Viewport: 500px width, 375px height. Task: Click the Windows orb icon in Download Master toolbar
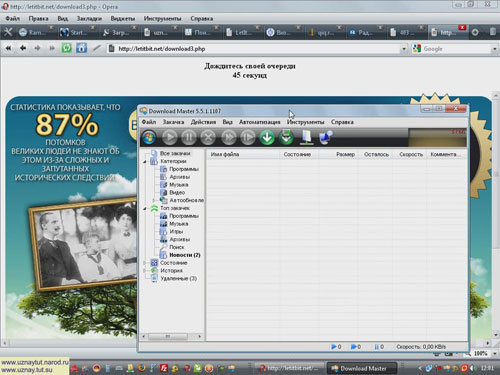[x=149, y=137]
